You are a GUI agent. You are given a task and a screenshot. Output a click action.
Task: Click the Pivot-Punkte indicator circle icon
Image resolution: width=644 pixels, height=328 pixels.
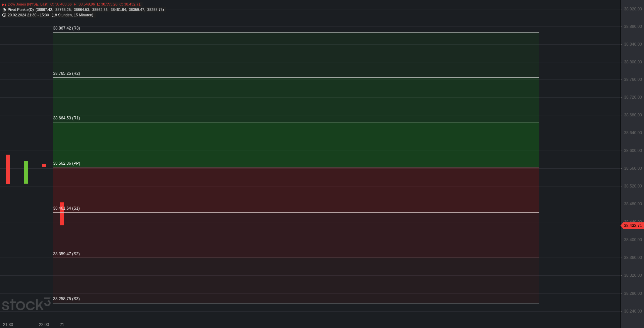[4, 10]
